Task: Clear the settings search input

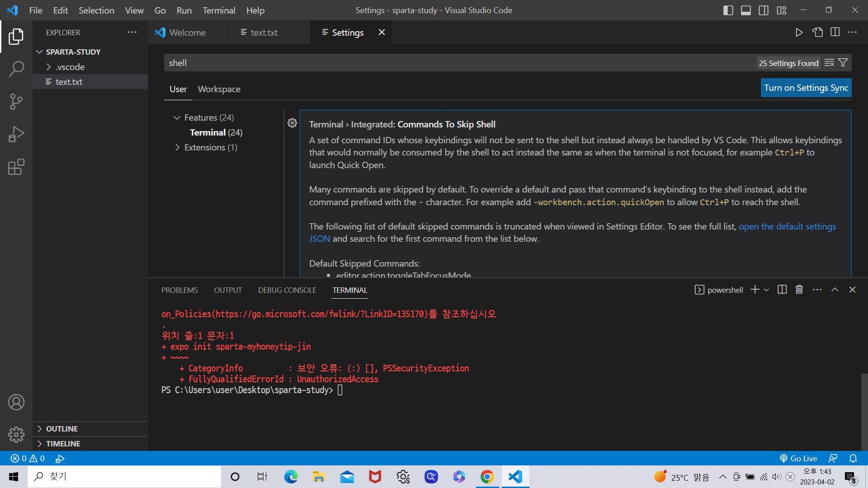Action: click(x=829, y=63)
